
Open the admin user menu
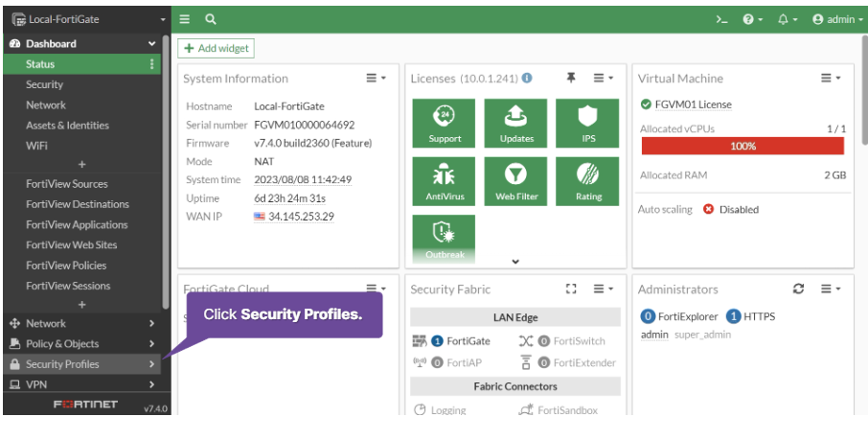point(837,19)
